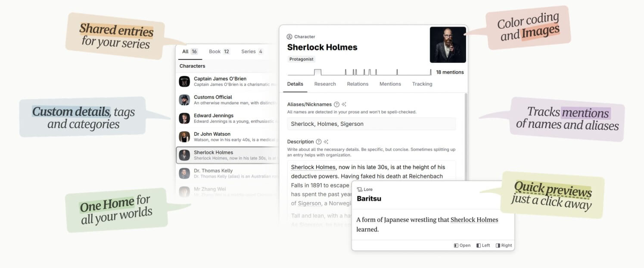Open the Mentions tab
644x268 pixels.
390,84
